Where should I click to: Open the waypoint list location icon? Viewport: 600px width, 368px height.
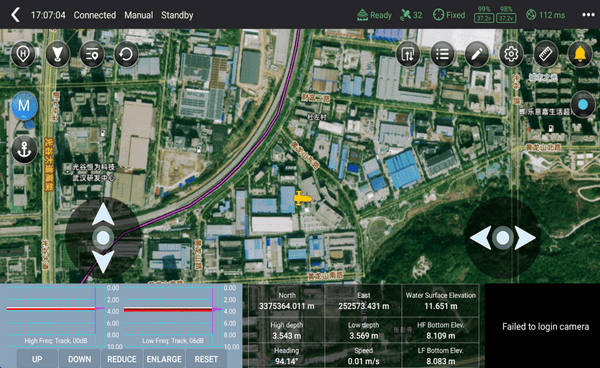click(92, 54)
